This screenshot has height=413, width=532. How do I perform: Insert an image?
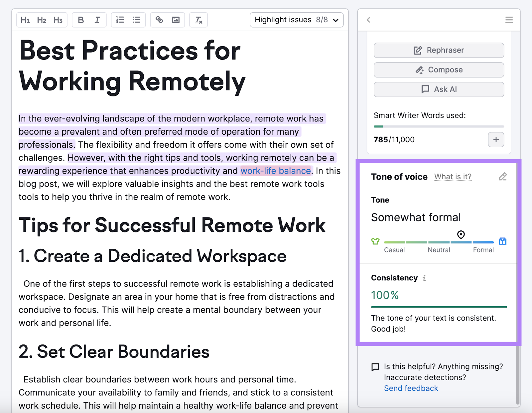click(x=176, y=20)
